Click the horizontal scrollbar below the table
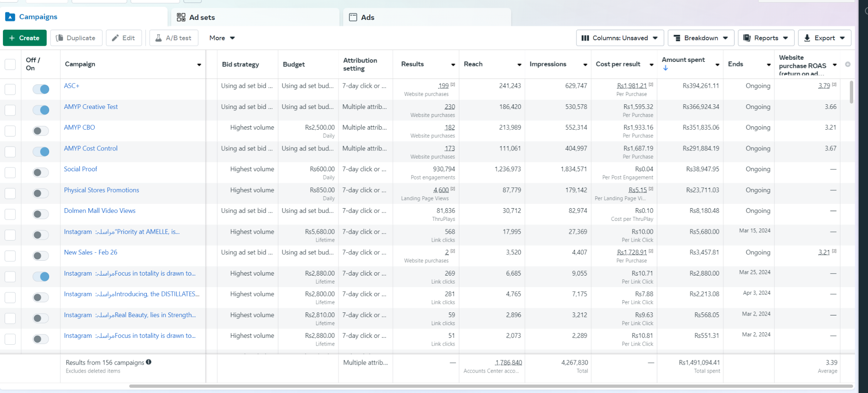The image size is (868, 393). pyautogui.click(x=491, y=386)
